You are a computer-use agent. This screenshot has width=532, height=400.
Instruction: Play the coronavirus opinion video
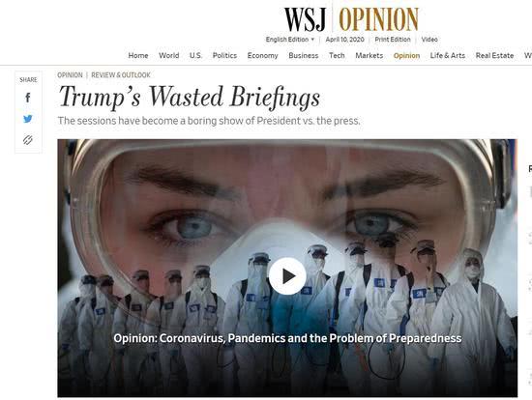click(287, 276)
